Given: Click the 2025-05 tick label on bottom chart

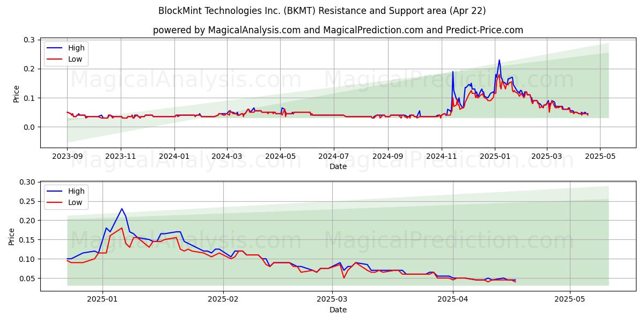Looking at the screenshot, I should pos(570,299).
